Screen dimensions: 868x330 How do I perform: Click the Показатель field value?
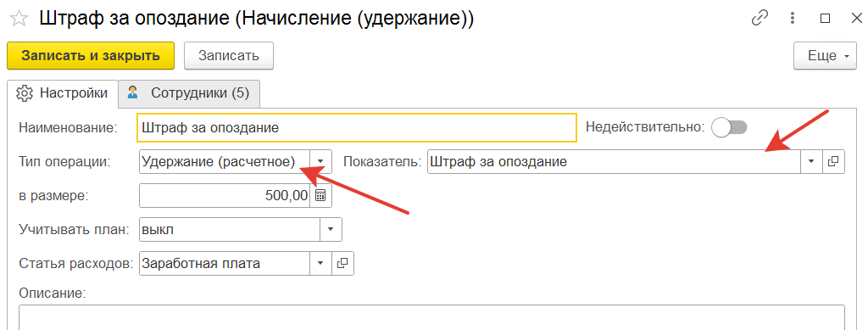(x=614, y=162)
